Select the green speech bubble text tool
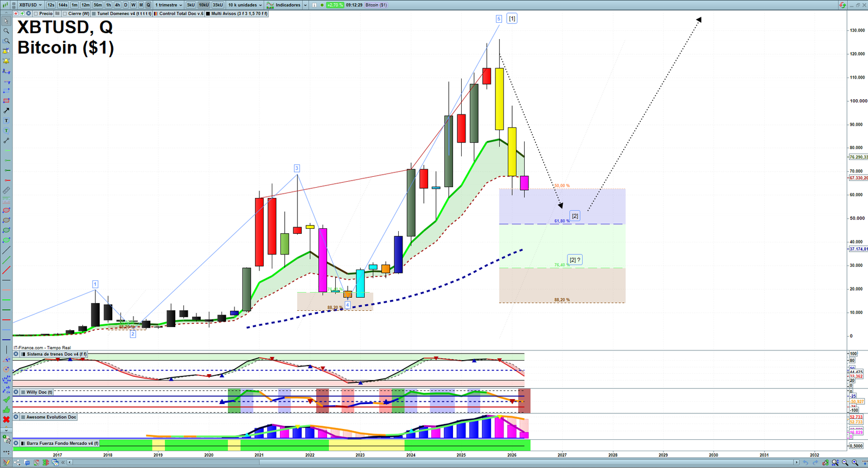This screenshot has height=468, width=868. pos(6,130)
